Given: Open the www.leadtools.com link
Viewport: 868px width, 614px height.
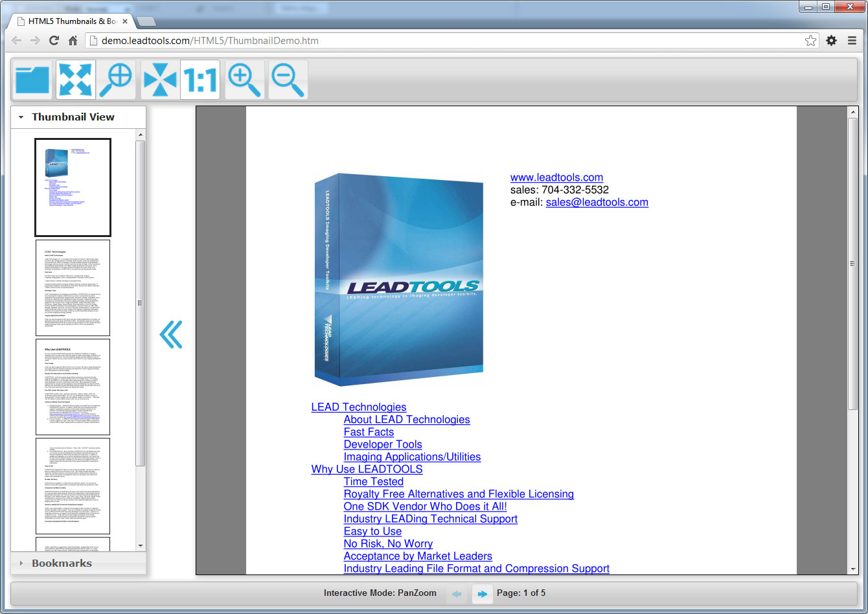Looking at the screenshot, I should [556, 177].
